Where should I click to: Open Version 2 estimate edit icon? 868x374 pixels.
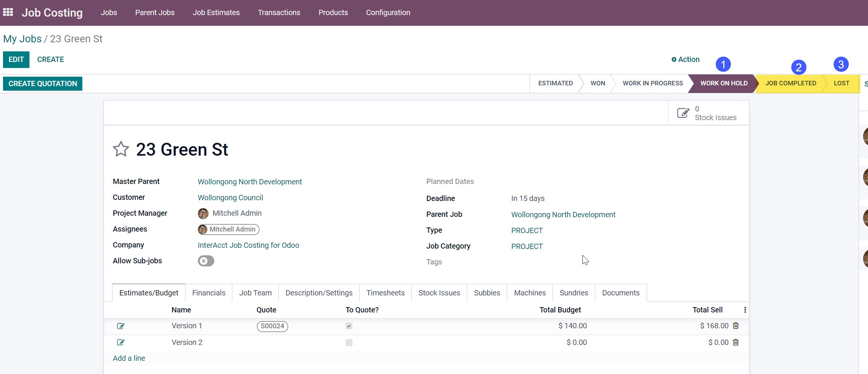pos(120,343)
